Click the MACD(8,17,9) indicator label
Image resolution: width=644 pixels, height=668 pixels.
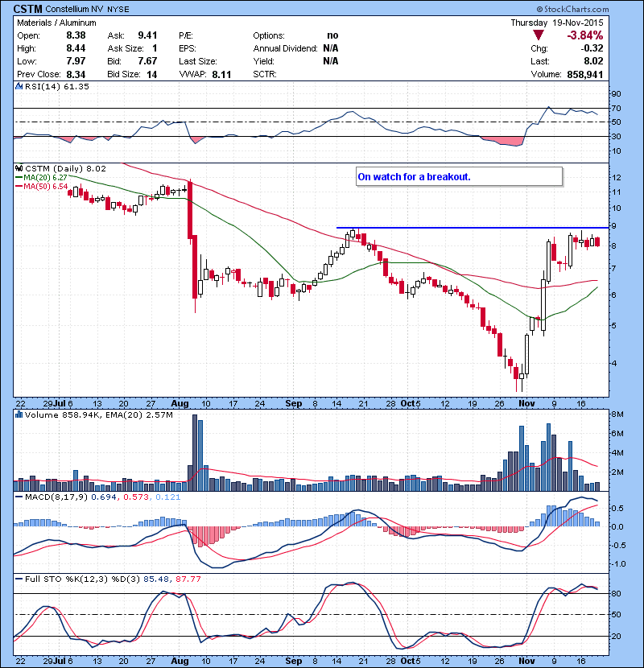[x=56, y=497]
